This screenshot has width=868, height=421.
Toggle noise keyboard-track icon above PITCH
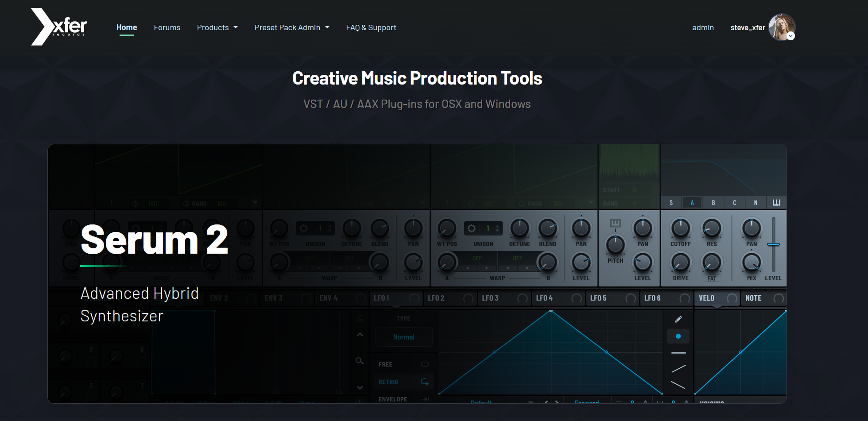615,223
